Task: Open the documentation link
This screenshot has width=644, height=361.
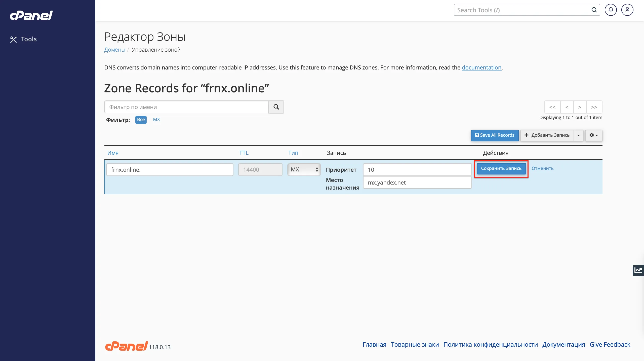Action: [x=481, y=67]
